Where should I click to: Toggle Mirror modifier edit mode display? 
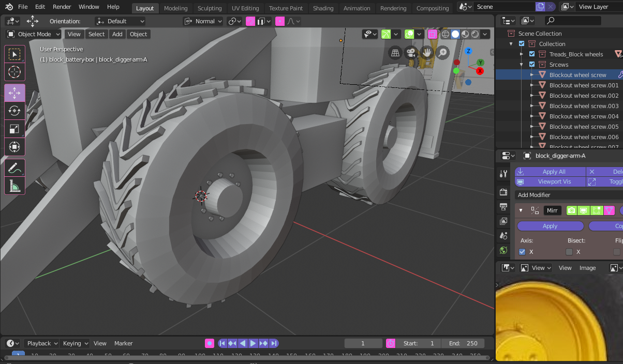pos(597,210)
